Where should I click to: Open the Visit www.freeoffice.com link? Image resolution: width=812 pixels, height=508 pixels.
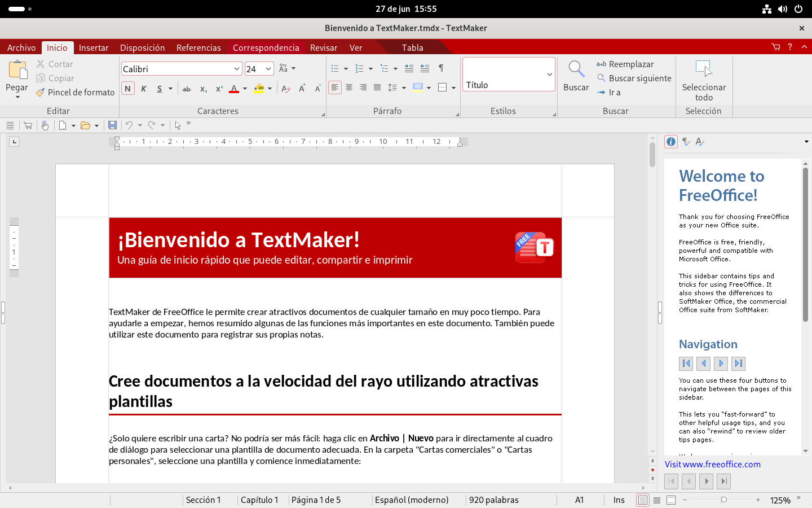[x=712, y=465]
